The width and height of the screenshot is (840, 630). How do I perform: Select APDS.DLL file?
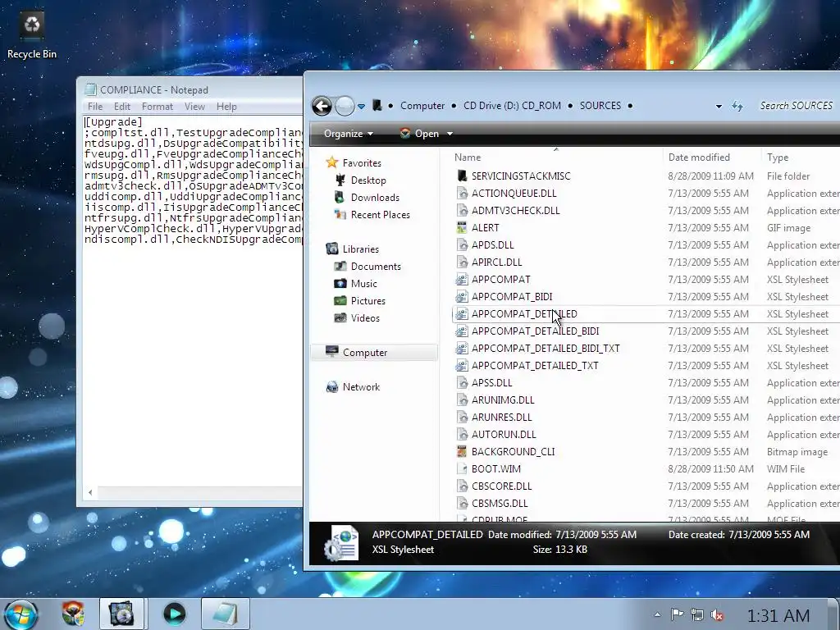coord(492,244)
